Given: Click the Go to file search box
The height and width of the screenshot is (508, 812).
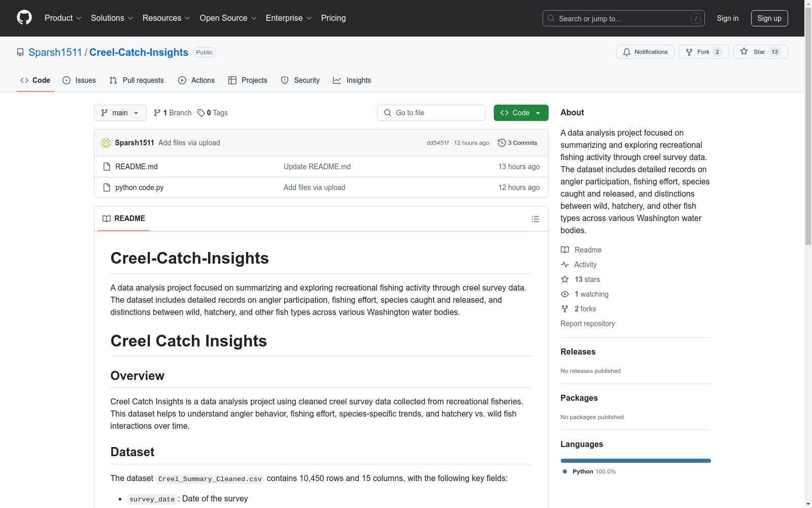Looking at the screenshot, I should [x=431, y=113].
